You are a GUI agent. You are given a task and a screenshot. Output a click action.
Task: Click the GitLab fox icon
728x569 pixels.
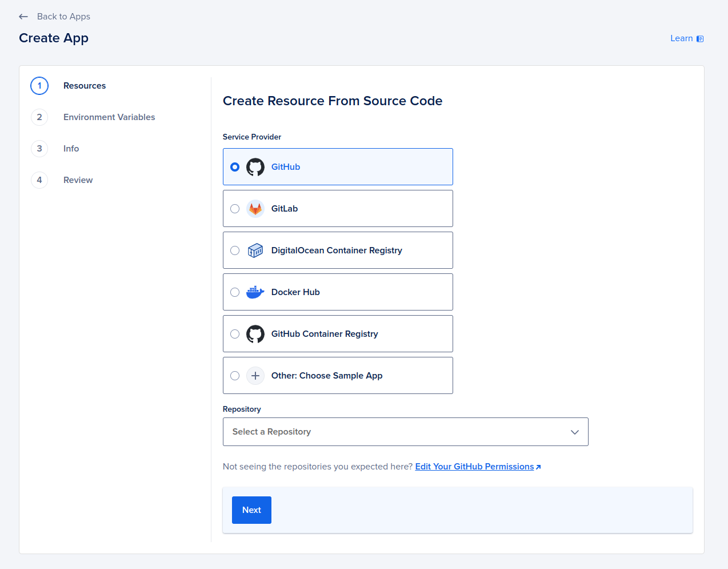255,208
